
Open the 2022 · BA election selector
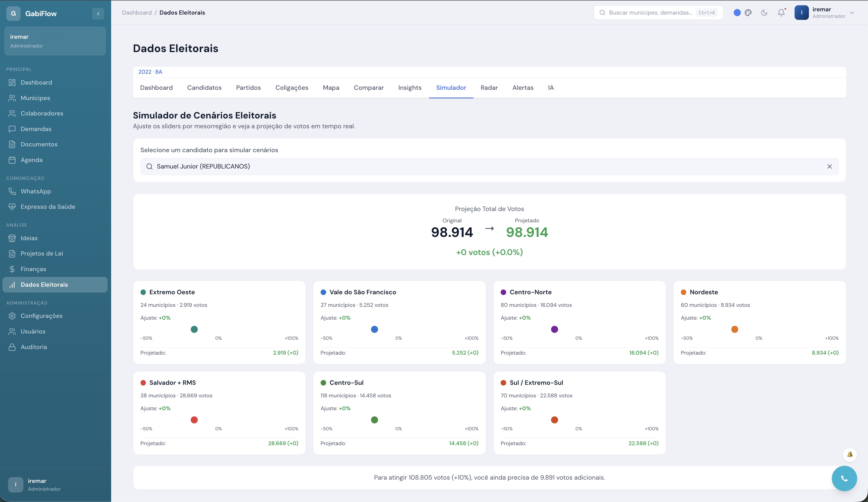(x=150, y=72)
